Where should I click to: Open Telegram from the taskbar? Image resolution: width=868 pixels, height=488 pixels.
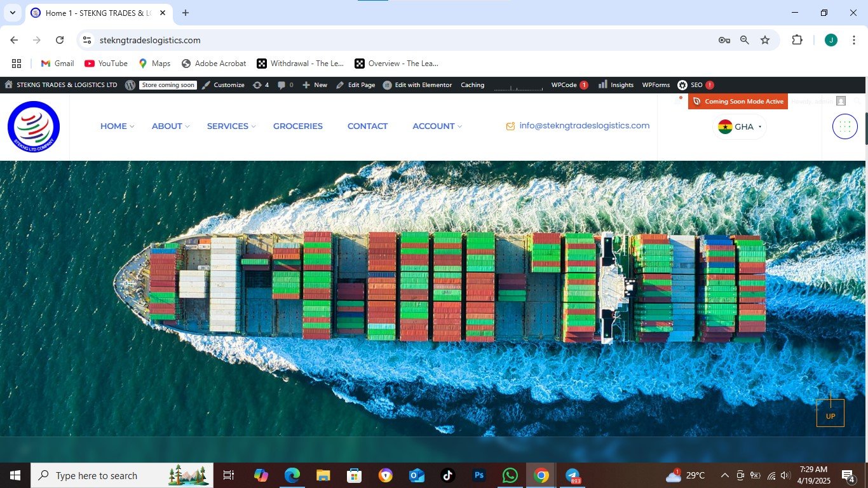tap(573, 475)
